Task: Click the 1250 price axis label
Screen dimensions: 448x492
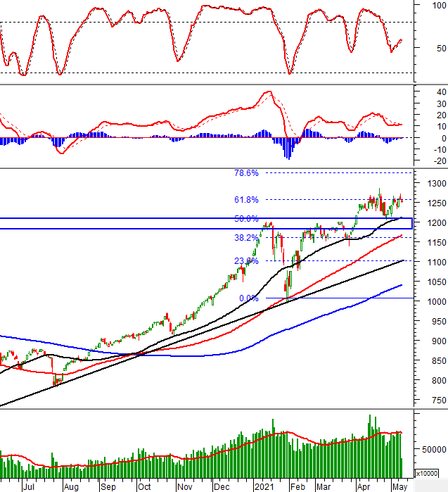Action: click(437, 203)
